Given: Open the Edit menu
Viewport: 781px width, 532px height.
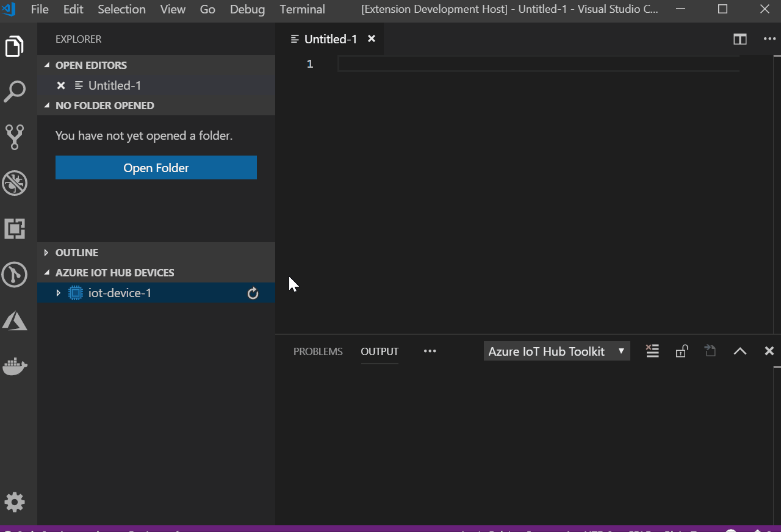Looking at the screenshot, I should 73,10.
